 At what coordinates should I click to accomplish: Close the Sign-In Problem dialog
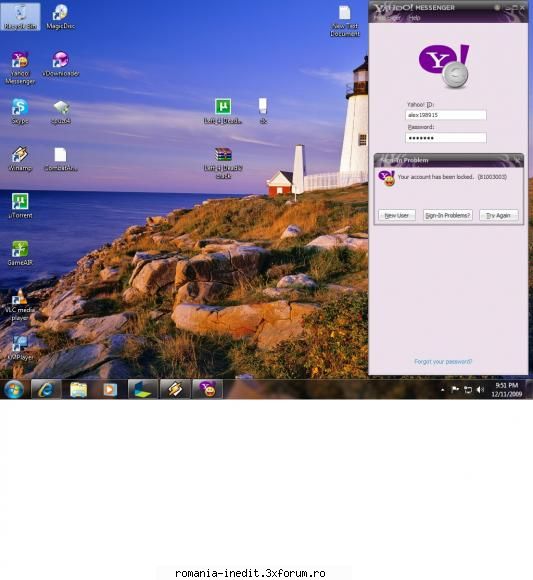click(517, 160)
